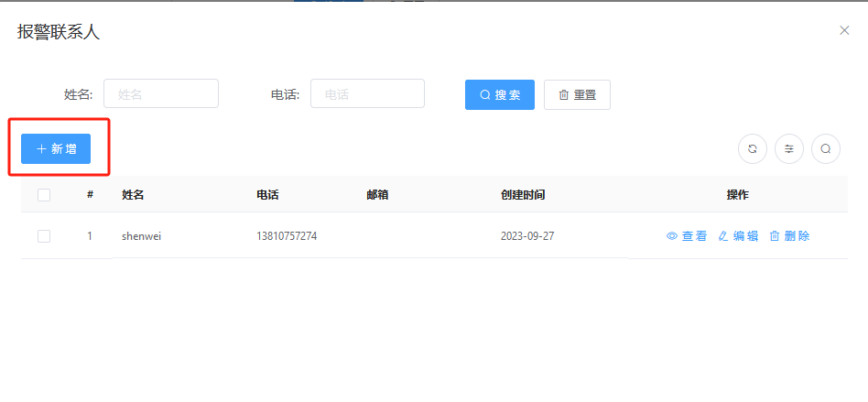Click the 姓名 table column header
The width and height of the screenshot is (868, 402).
pyautogui.click(x=134, y=195)
